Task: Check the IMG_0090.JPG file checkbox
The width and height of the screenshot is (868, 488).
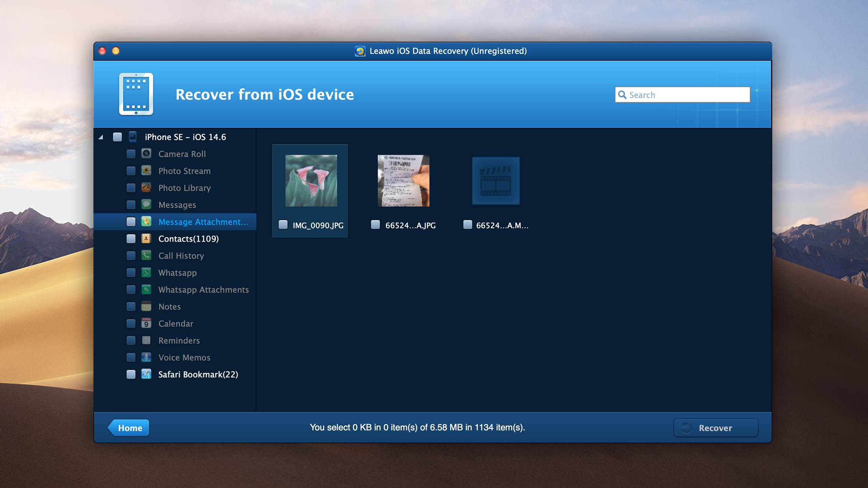Action: (283, 225)
